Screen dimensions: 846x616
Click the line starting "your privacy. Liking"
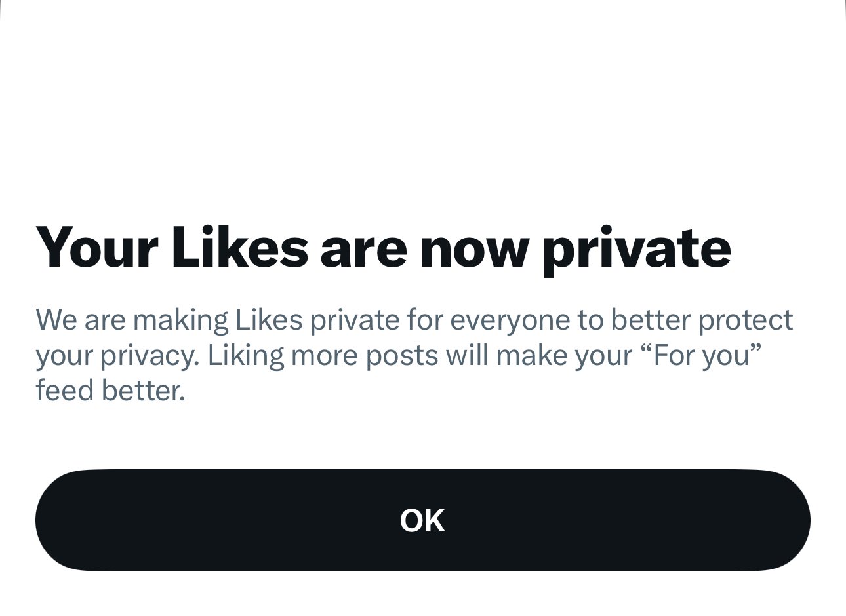398,355
